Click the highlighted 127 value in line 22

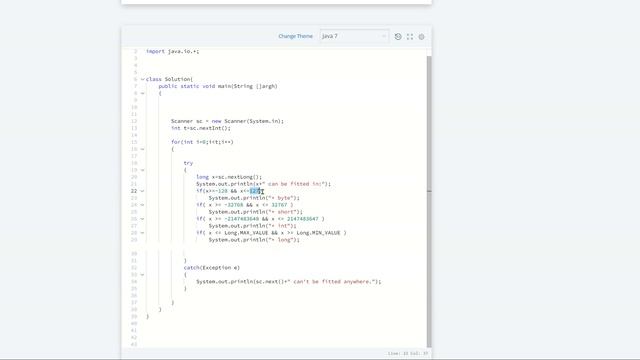pyautogui.click(x=255, y=191)
